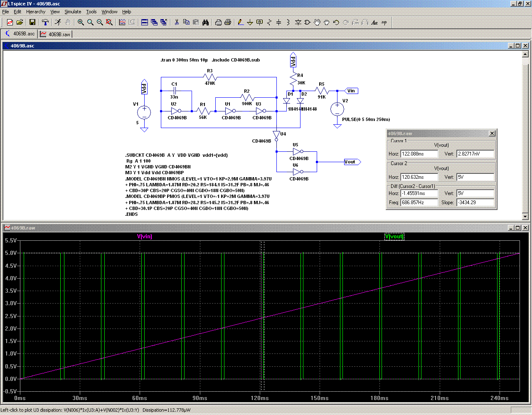The height and width of the screenshot is (415, 532).
Task: Switch to the 4069B.raw tab
Action: (x=55, y=34)
